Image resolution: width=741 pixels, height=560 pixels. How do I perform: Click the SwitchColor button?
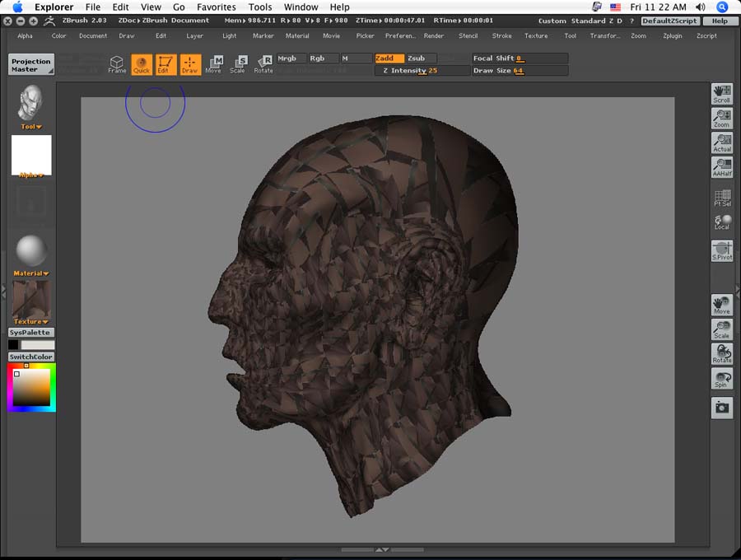click(x=31, y=357)
